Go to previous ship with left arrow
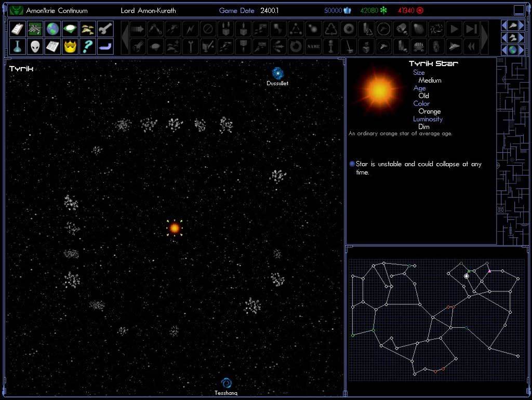Screen dimensions: 532x400 [504, 25]
